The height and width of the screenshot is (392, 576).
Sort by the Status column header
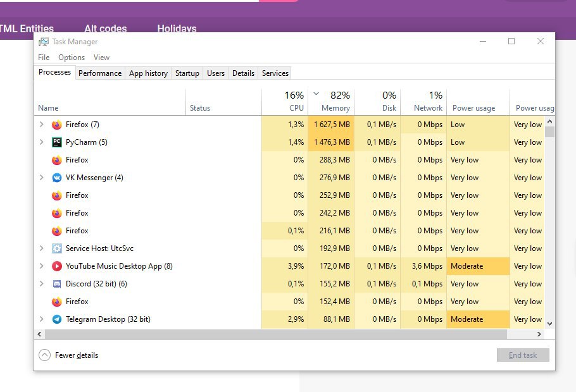(x=223, y=102)
